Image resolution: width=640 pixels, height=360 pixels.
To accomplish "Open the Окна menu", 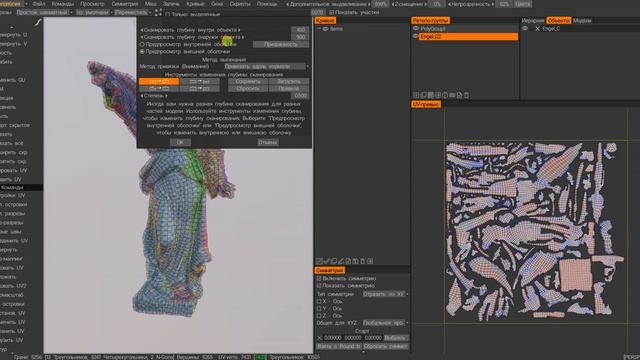I will [x=217, y=4].
